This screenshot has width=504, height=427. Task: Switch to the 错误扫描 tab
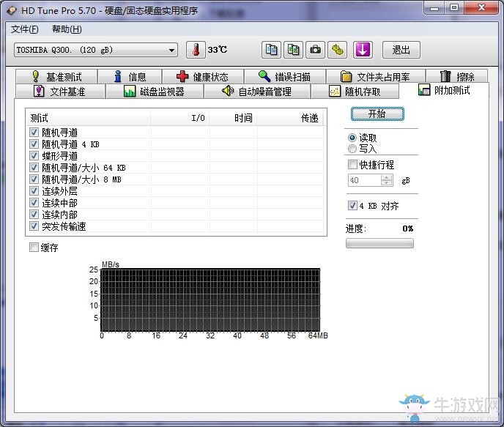(x=285, y=76)
